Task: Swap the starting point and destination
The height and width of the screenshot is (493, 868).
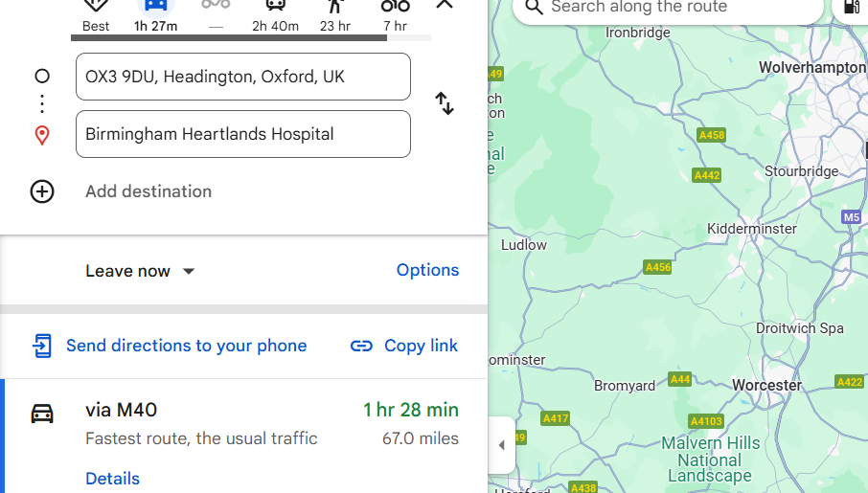Action: pyautogui.click(x=445, y=103)
